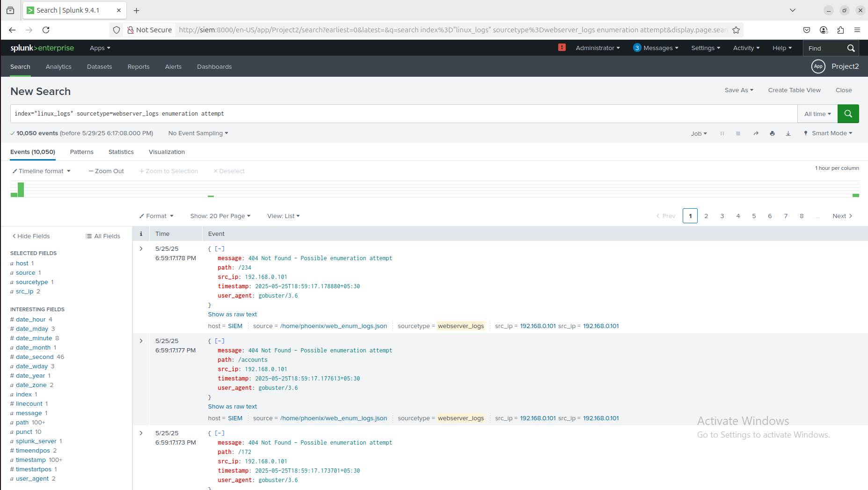
Task: Click the event info column icon
Action: pos(141,234)
